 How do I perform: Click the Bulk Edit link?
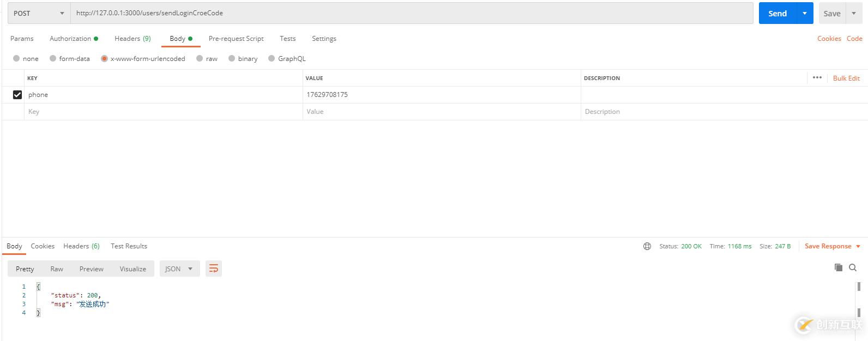846,78
